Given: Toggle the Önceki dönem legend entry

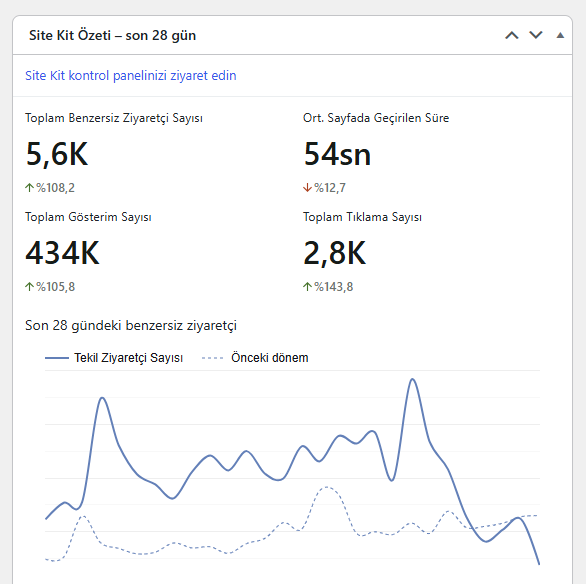Looking at the screenshot, I should pyautogui.click(x=255, y=358).
